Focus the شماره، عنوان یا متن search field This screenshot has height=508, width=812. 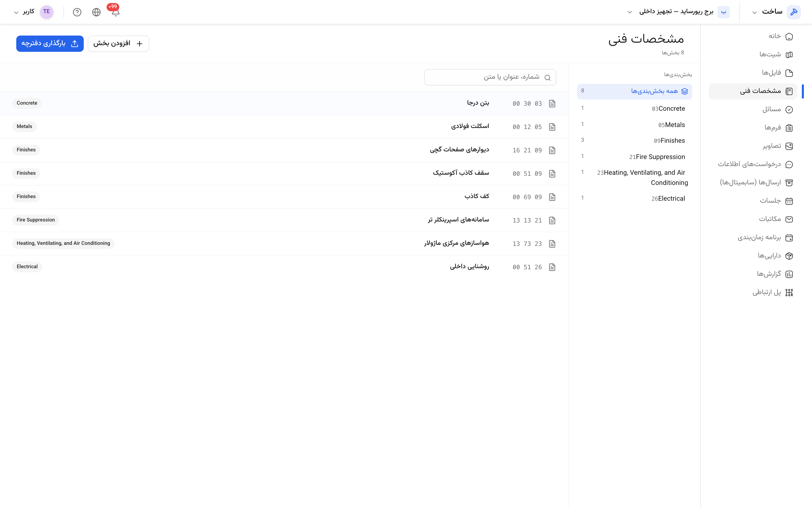490,77
